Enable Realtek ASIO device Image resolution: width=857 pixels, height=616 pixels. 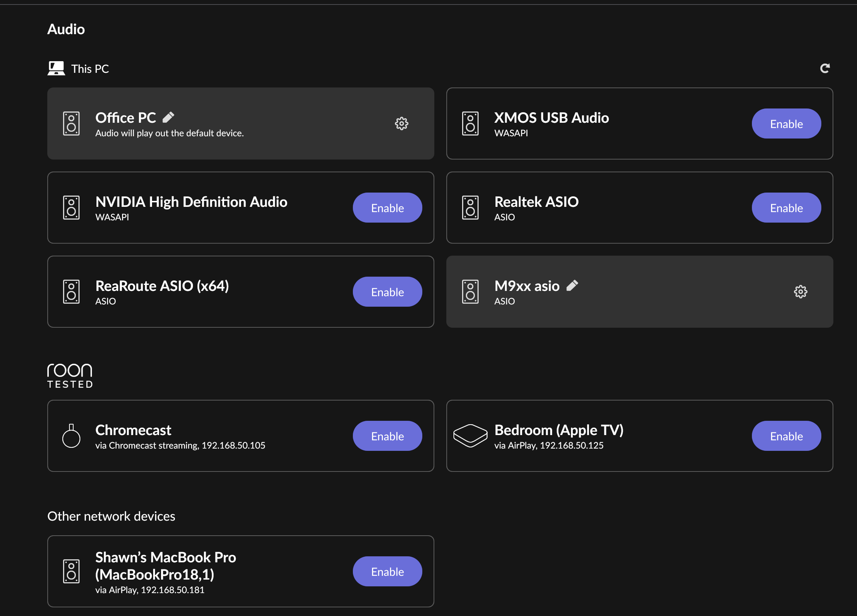(x=786, y=208)
